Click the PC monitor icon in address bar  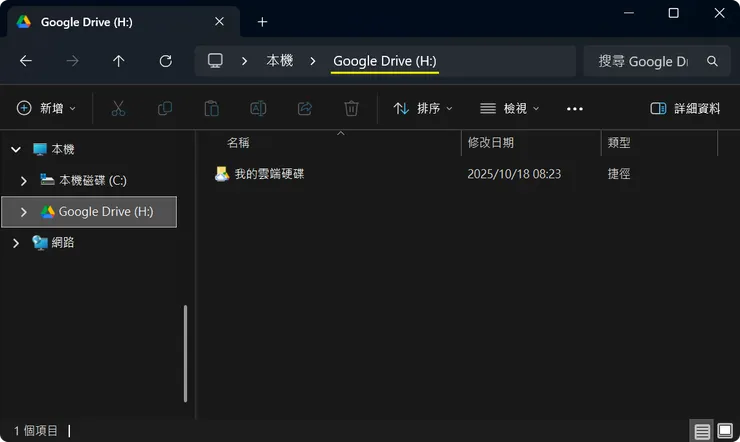pyautogui.click(x=215, y=60)
